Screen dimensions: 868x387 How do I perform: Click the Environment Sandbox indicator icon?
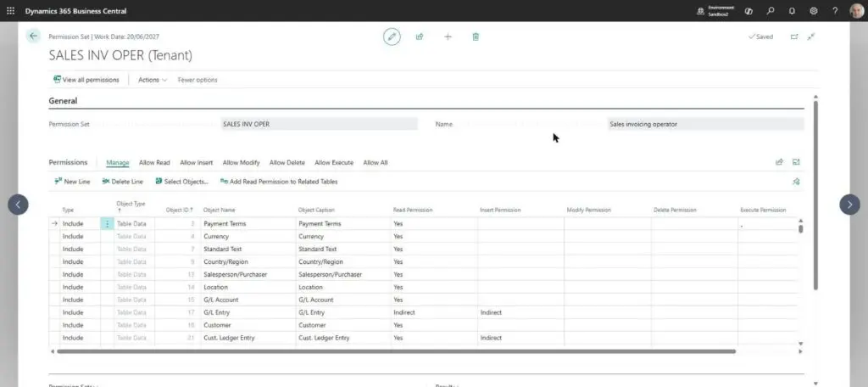pos(700,10)
